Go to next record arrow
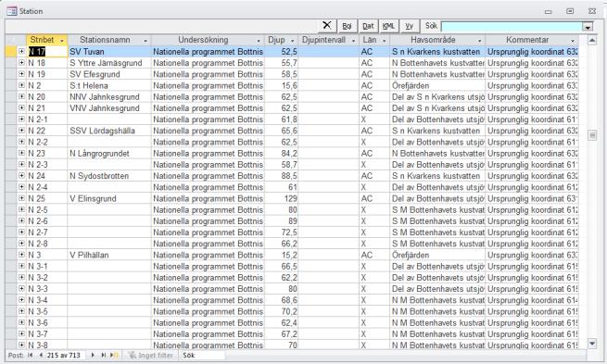 coord(93,355)
